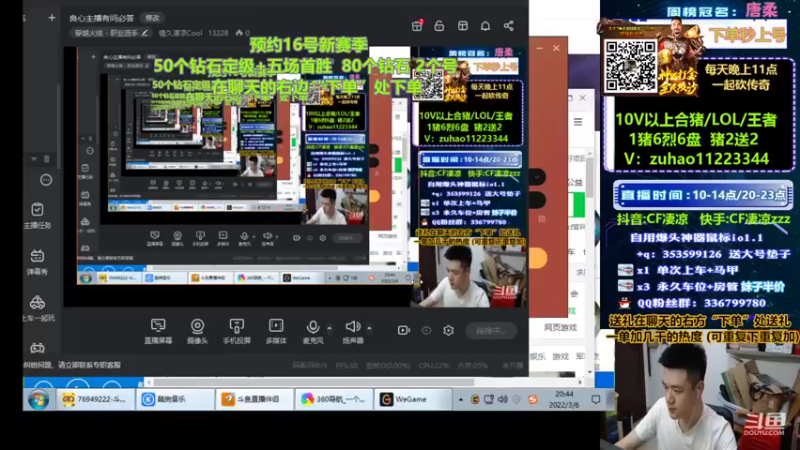Image resolution: width=800 pixels, height=450 pixels.
Task: Open the layout panel icon
Action: 463,26
